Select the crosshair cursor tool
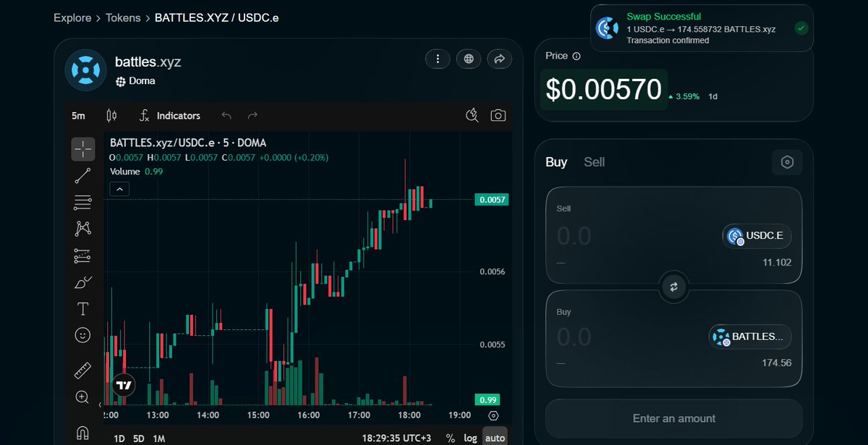The image size is (868, 445). [x=82, y=149]
